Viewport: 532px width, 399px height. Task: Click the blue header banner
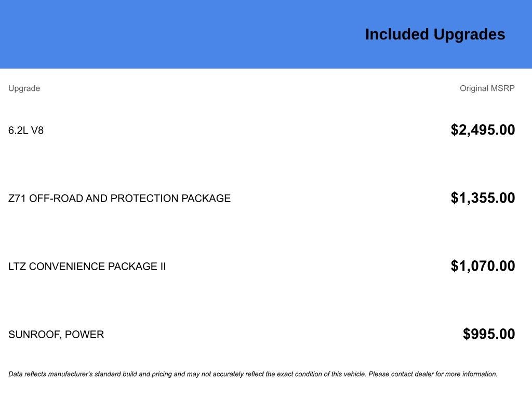click(x=266, y=34)
